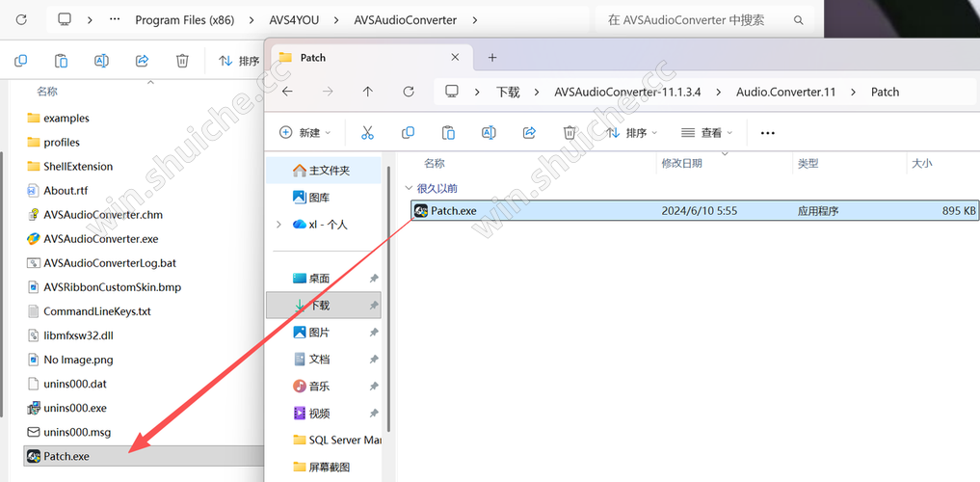Open 主文件夹 in the sidebar
Screen dimensions: 980x482
point(329,171)
